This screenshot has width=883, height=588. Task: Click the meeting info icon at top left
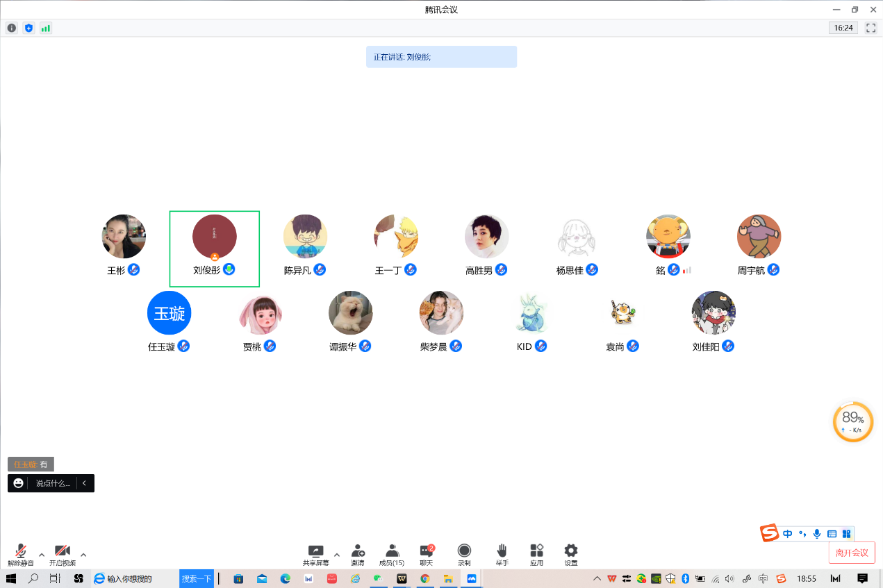12,28
